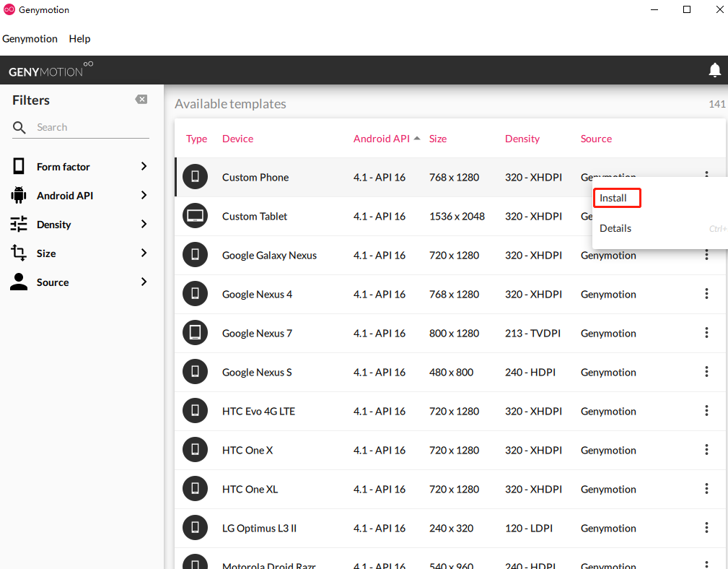
Task: Click the 240 x 320 size cell
Action: click(451, 528)
